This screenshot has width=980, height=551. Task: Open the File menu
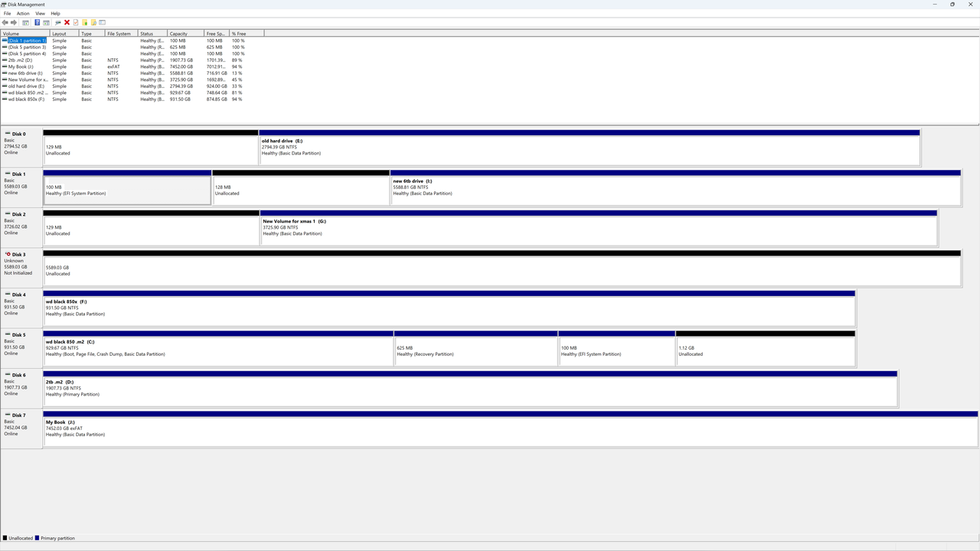click(x=7, y=14)
